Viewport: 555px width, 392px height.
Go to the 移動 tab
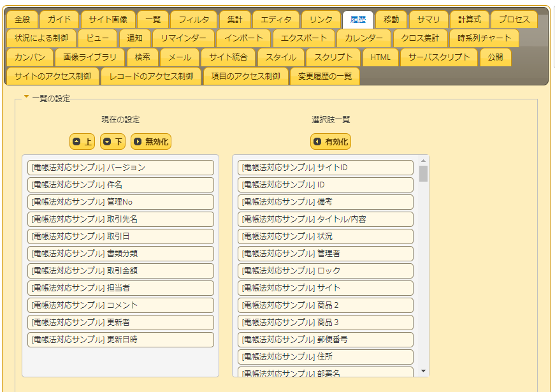[x=391, y=20]
